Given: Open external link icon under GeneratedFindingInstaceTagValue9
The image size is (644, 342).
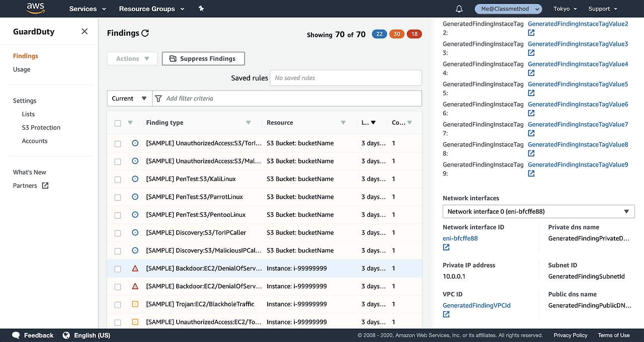Looking at the screenshot, I should coord(531,174).
